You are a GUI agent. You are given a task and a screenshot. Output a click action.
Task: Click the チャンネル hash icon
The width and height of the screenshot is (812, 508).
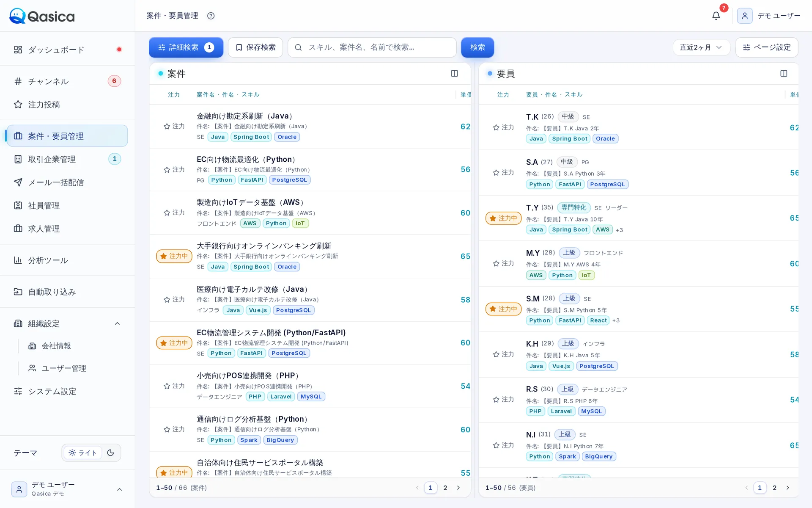pos(18,81)
